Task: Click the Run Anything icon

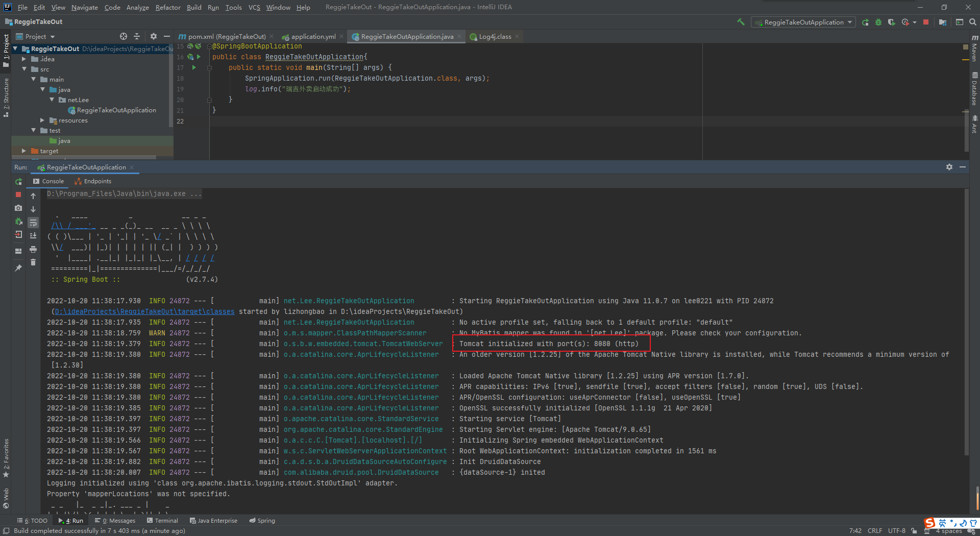Action: coord(960,22)
